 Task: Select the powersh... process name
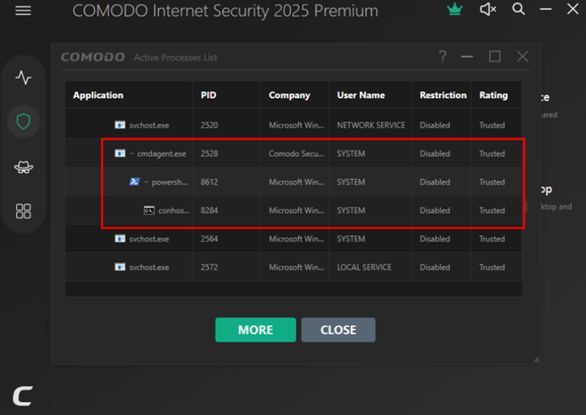tap(170, 182)
